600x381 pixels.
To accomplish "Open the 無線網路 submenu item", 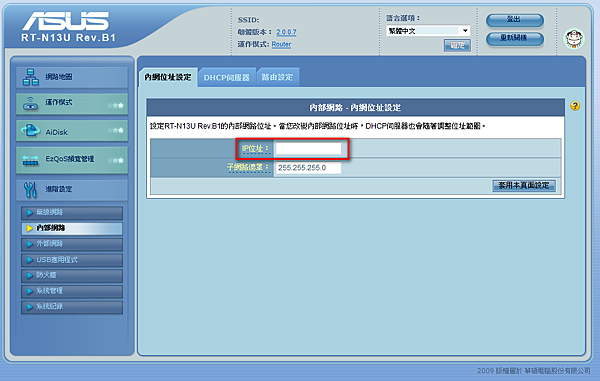I will click(72, 212).
